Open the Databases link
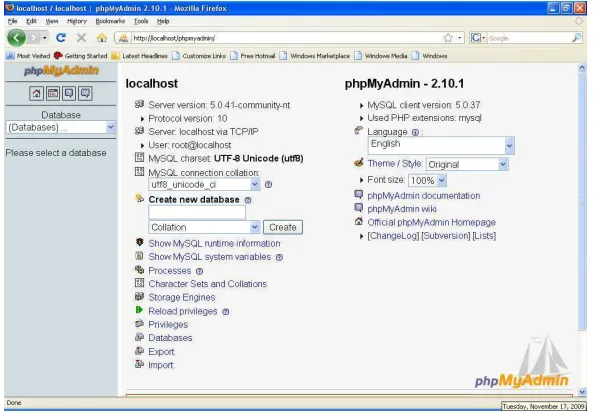596x416 pixels. coord(170,338)
